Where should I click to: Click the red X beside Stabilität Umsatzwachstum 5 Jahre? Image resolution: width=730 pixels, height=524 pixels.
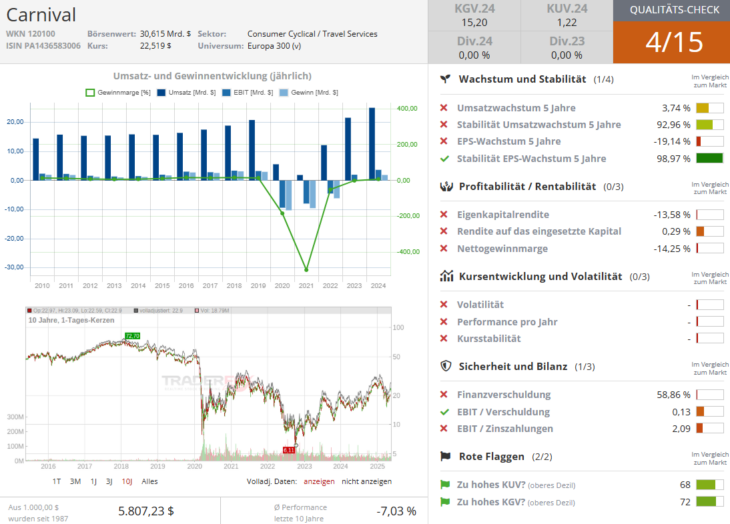click(444, 125)
